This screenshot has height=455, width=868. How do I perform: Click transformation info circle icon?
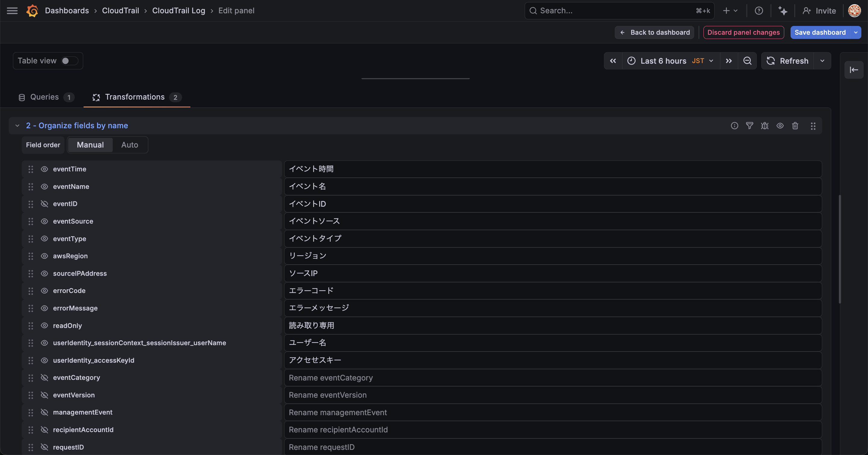click(734, 126)
